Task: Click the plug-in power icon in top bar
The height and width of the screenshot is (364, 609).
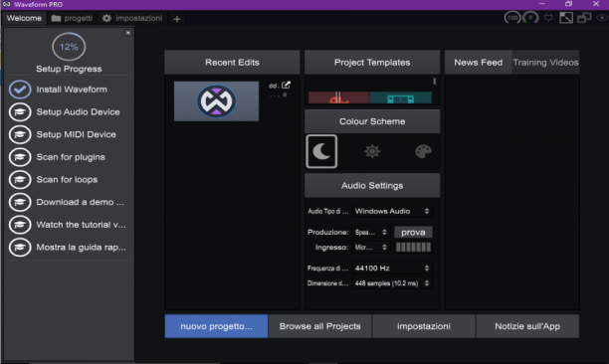Action: (x=548, y=18)
